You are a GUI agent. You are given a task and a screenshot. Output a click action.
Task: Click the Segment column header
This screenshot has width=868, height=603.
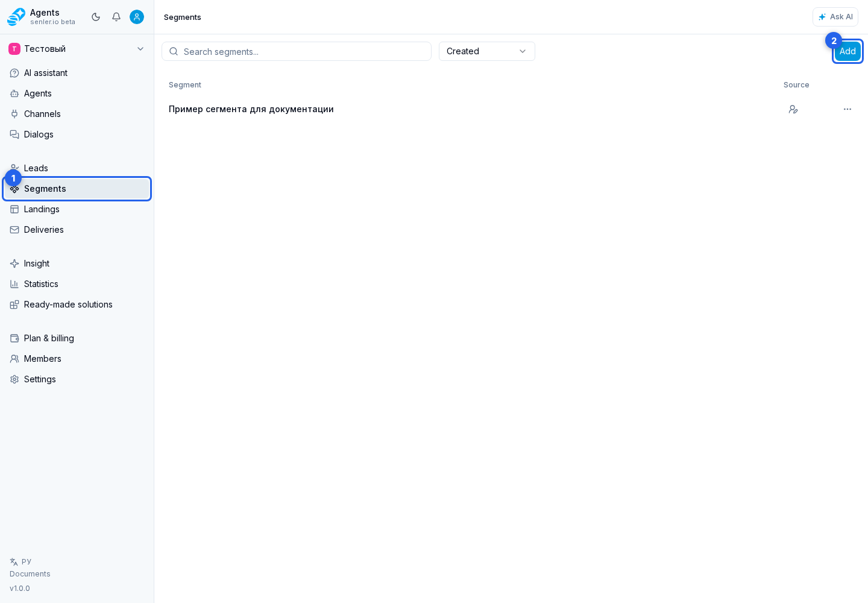click(x=185, y=85)
